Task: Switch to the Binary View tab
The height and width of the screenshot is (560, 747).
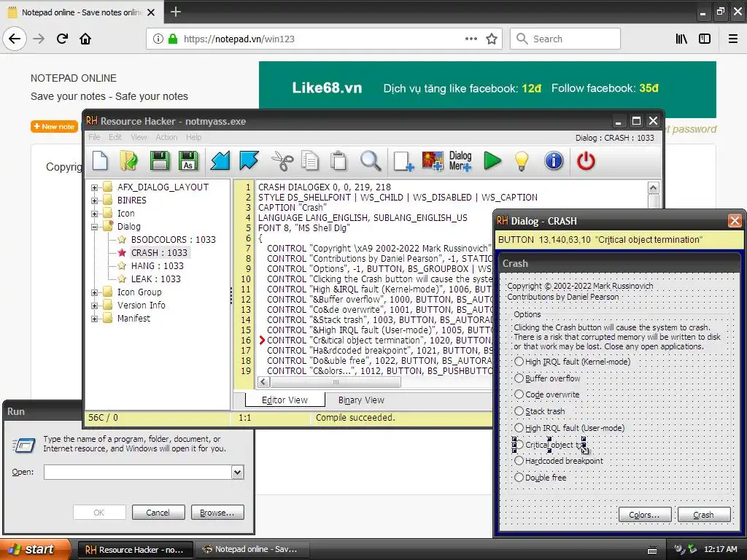Action: 361,400
